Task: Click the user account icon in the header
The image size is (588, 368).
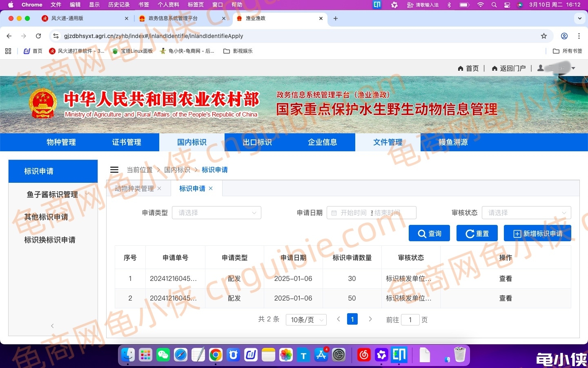Action: [x=540, y=68]
